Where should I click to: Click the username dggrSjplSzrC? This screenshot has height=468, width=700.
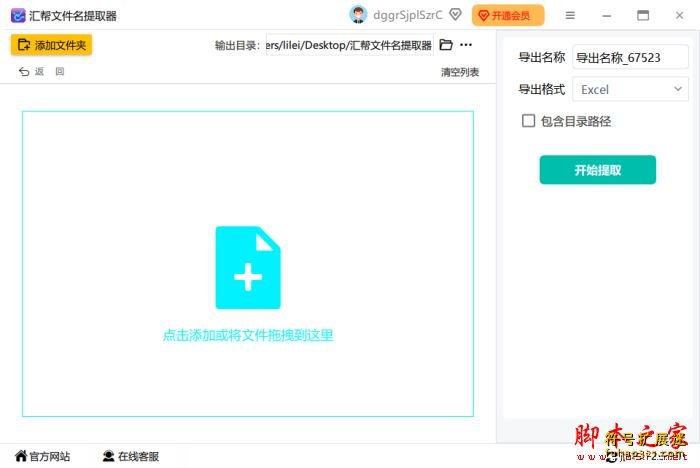(x=408, y=15)
